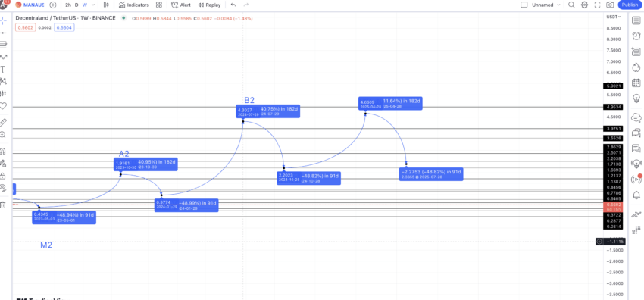Viewport: 644px width, 300px height.
Task: Select the A2 text label on chart
Action: (124, 154)
